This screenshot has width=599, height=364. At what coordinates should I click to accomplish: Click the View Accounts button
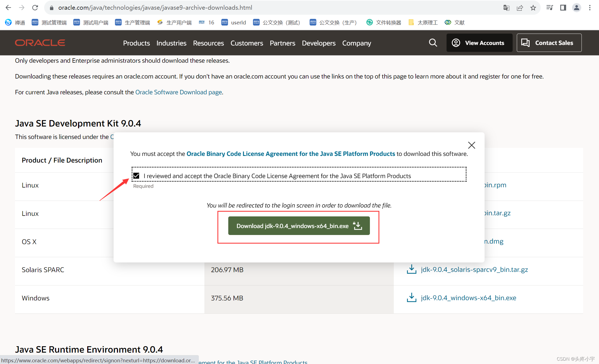click(479, 43)
